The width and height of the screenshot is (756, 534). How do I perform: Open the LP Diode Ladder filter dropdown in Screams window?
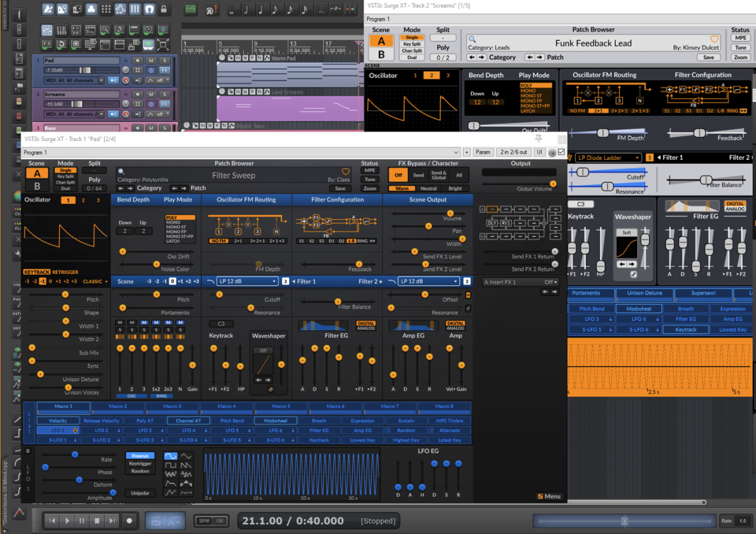tap(608, 157)
